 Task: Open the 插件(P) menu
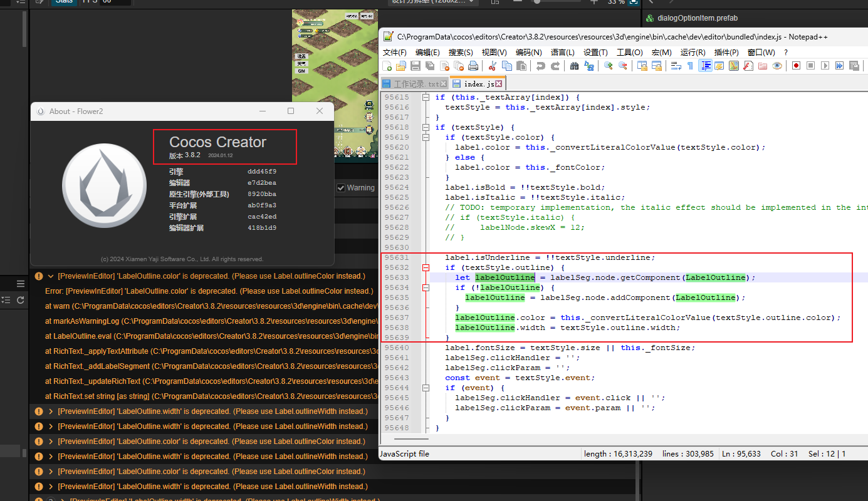726,53
